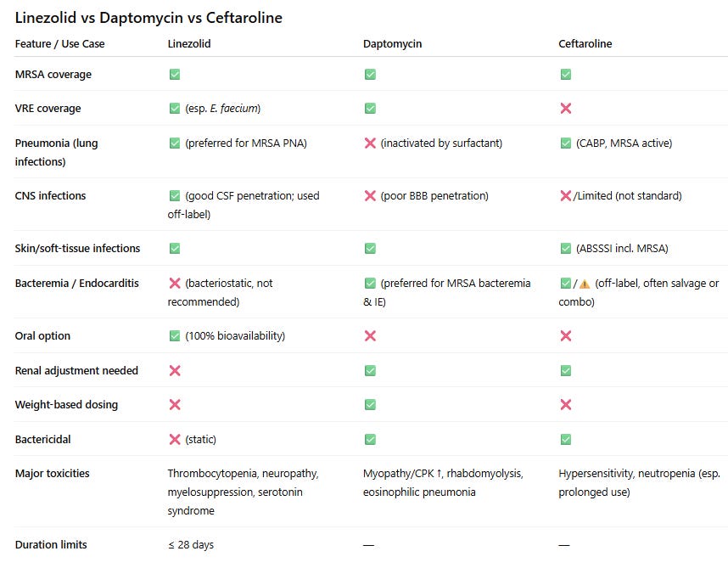728x568 pixels.
Task: Click the check mark beside "esp. E. faecium"
Action: tap(175, 108)
